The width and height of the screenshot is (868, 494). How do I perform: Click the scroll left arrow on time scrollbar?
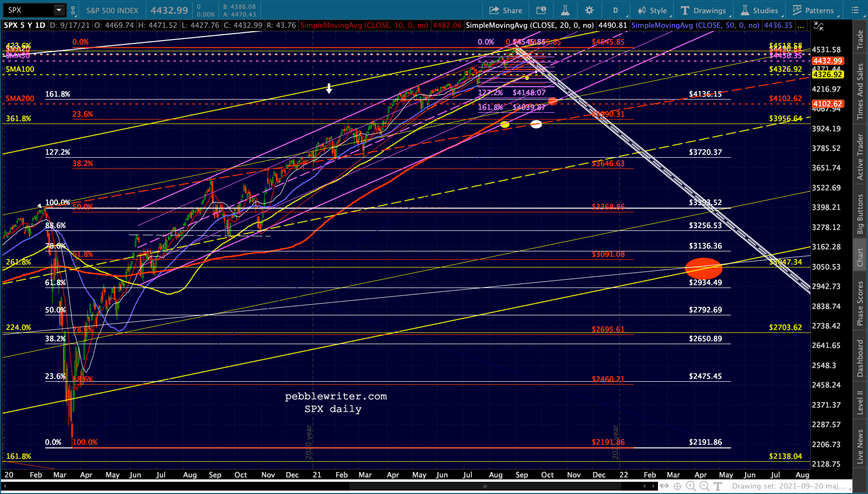click(x=645, y=486)
